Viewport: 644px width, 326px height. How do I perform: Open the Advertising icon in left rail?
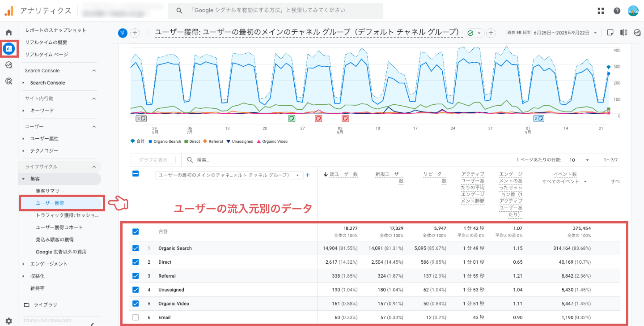tap(8, 81)
